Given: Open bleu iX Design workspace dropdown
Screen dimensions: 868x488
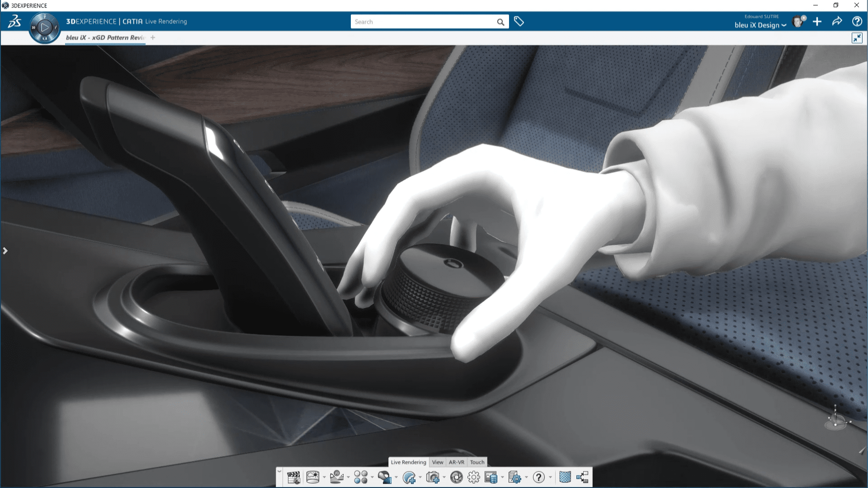Looking at the screenshot, I should (x=760, y=25).
